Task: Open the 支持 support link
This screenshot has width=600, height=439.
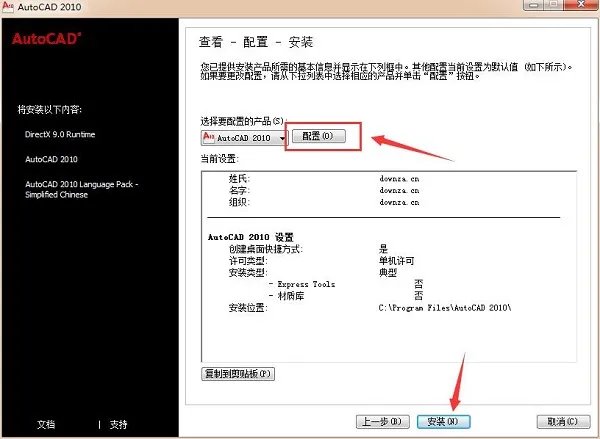Action: click(118, 424)
